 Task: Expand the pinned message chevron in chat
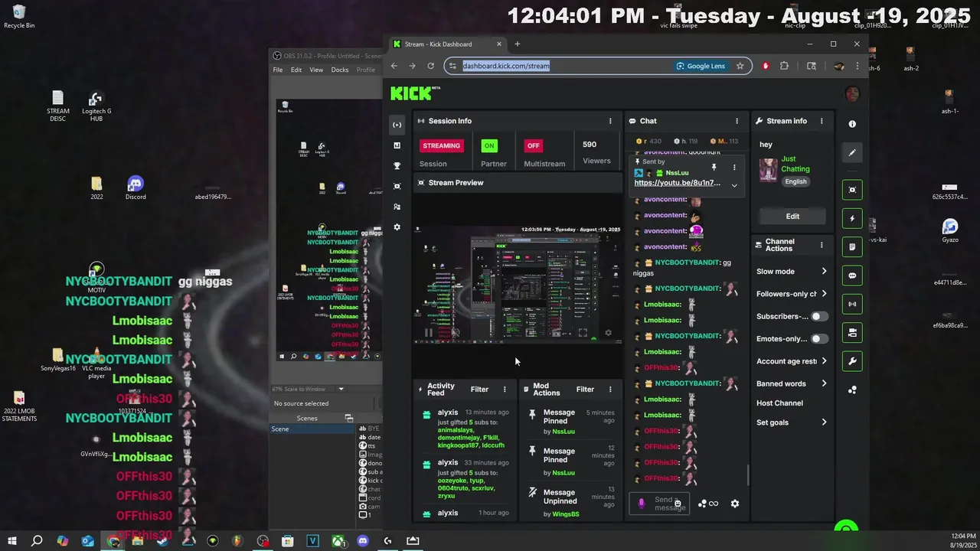(x=734, y=185)
